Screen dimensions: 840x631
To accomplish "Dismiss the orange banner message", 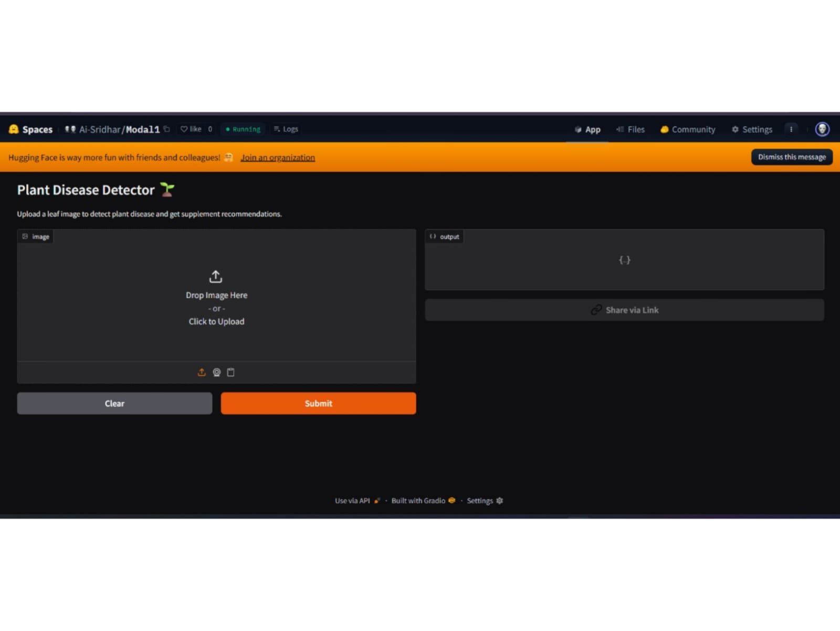I will point(791,157).
